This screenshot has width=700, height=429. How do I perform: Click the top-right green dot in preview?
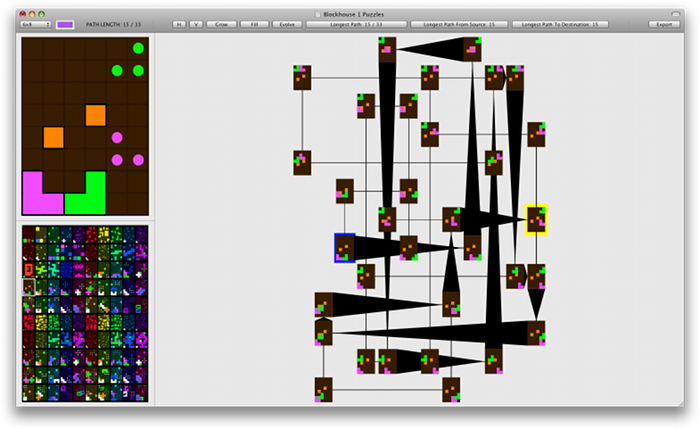tap(138, 48)
